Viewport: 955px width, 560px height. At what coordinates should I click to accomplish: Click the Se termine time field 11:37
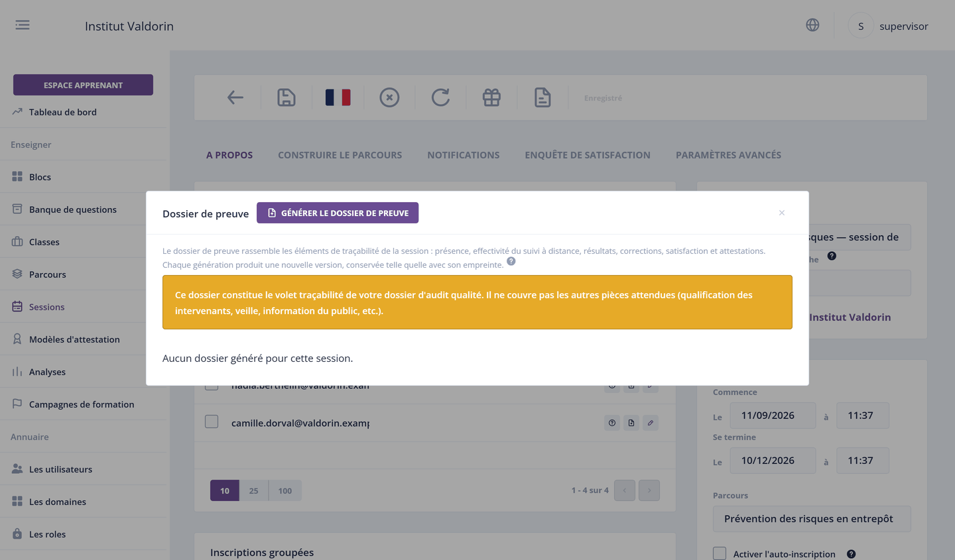[863, 461]
